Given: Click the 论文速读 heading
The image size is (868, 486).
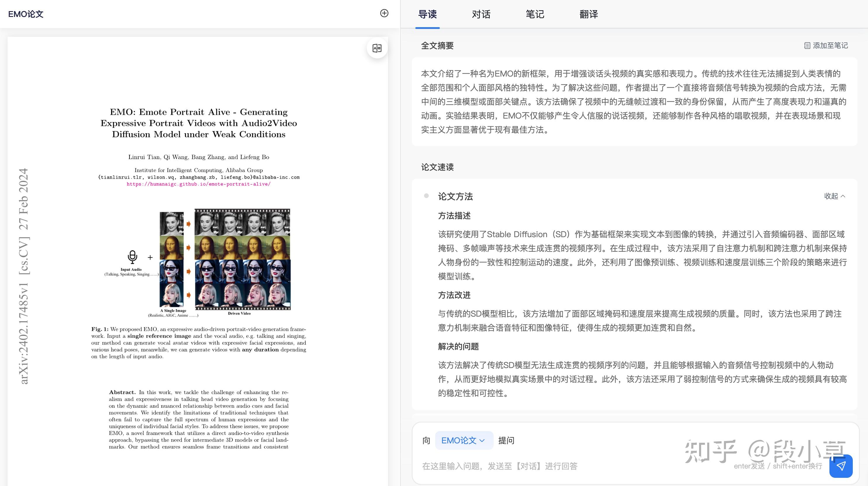Looking at the screenshot, I should click(437, 167).
